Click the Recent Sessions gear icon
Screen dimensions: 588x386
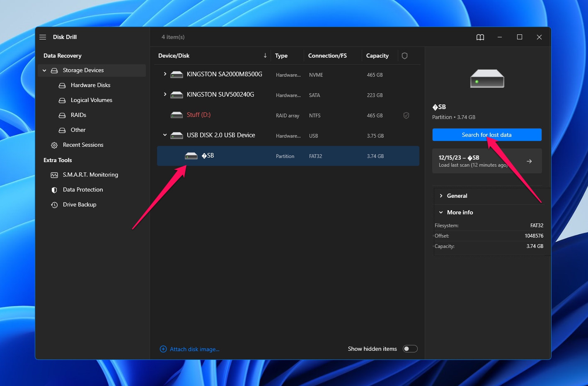point(54,145)
